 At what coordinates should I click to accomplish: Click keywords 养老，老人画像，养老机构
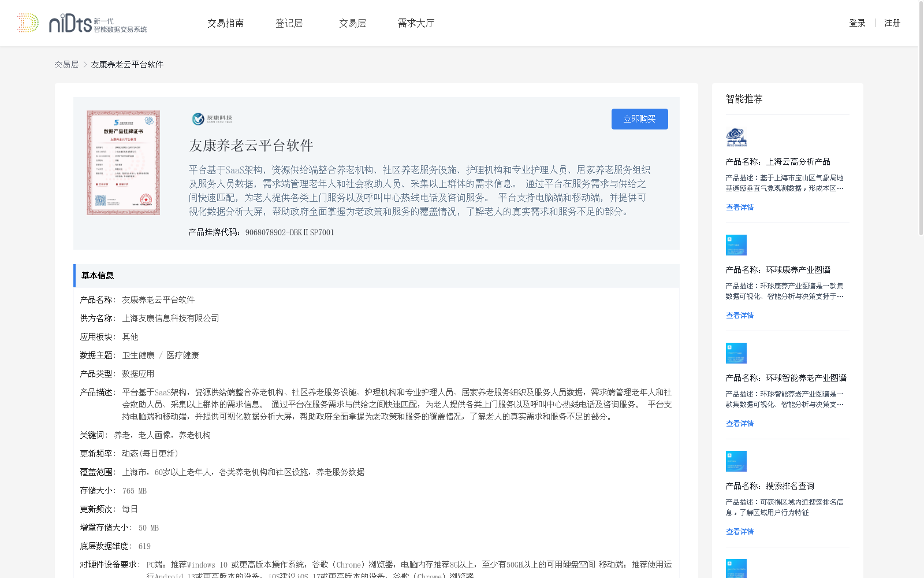pyautogui.click(x=162, y=435)
